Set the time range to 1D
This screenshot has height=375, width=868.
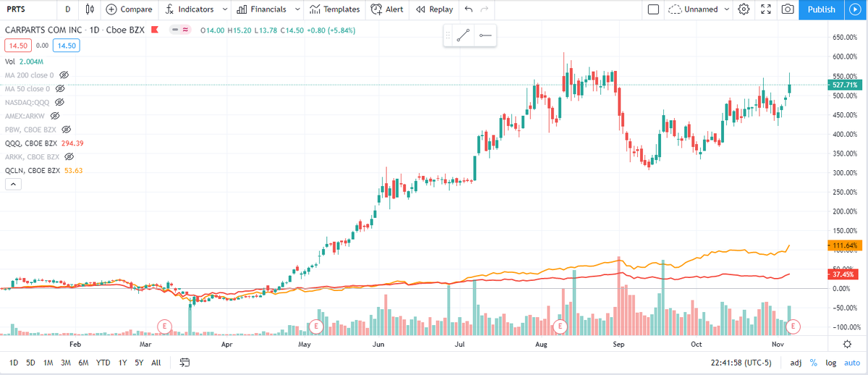[14, 362]
